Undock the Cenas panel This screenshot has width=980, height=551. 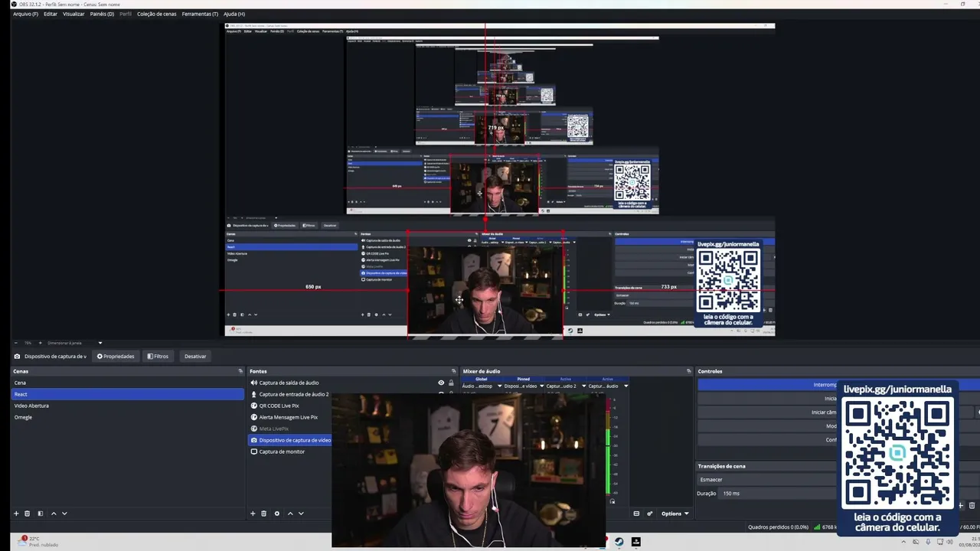[240, 371]
